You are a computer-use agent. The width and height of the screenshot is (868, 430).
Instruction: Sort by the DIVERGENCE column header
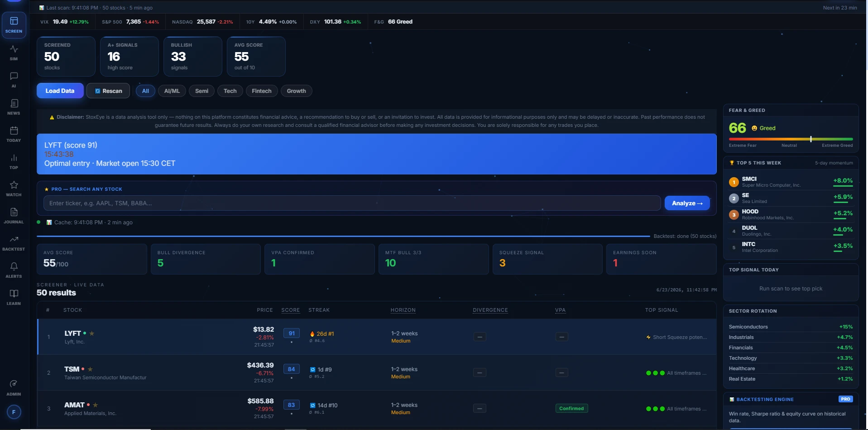pos(490,310)
